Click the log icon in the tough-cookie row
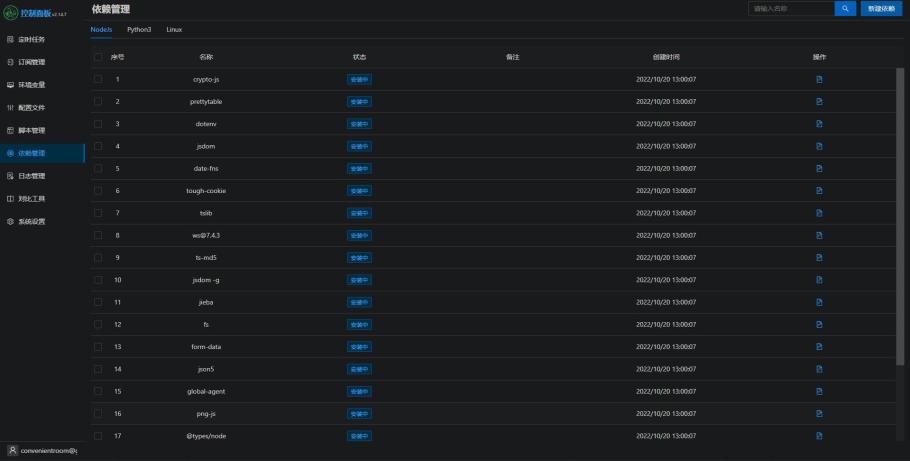Screen dimensions: 910x461 point(819,191)
